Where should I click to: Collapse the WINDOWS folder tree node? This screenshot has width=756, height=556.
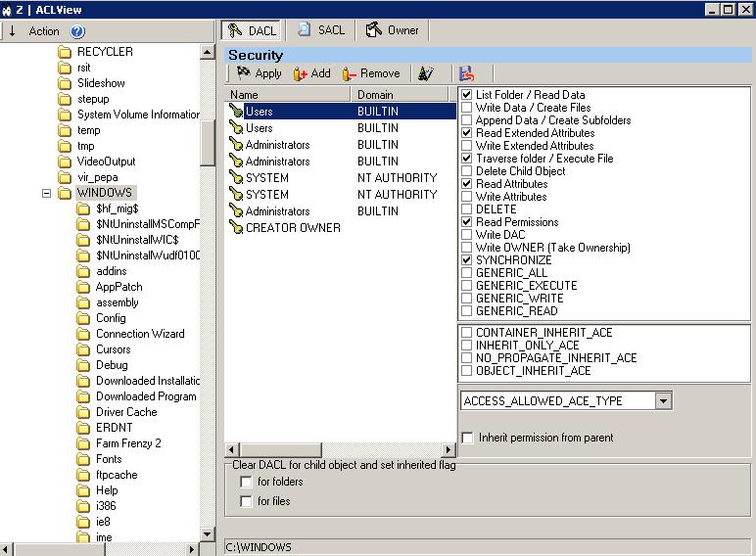pyautogui.click(x=46, y=193)
